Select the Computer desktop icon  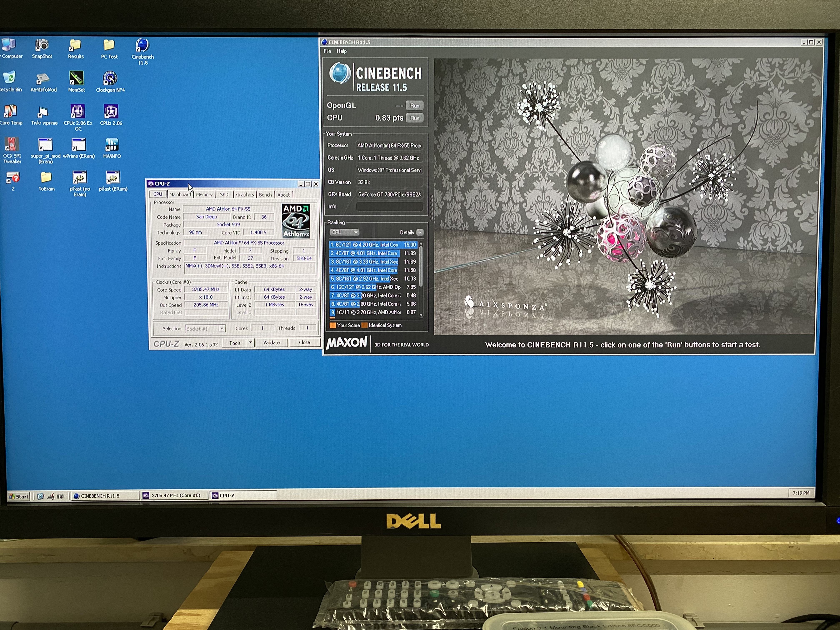pos(10,48)
